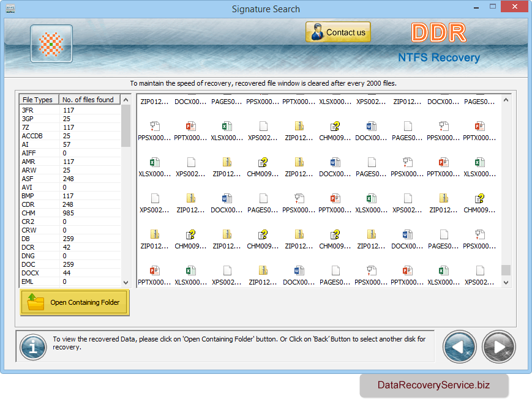The image size is (532, 399).
Task: Maximize the Signature Search window
Action: [x=493, y=7]
